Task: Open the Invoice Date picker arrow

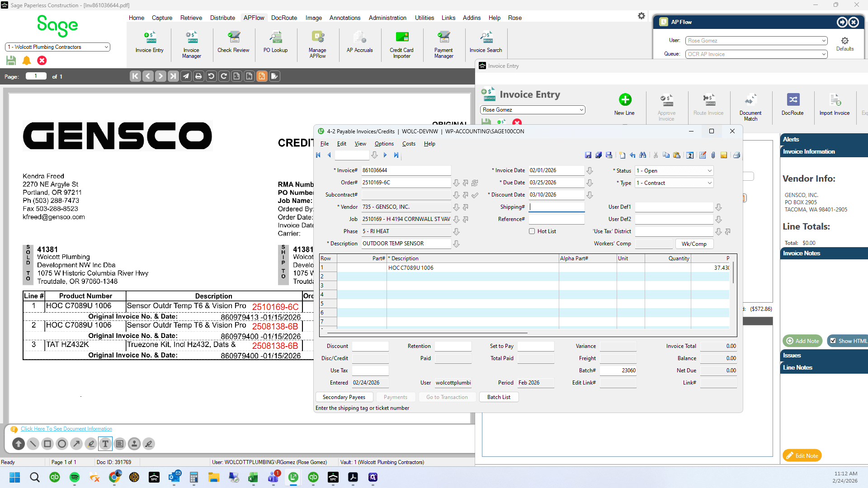Action: click(590, 171)
